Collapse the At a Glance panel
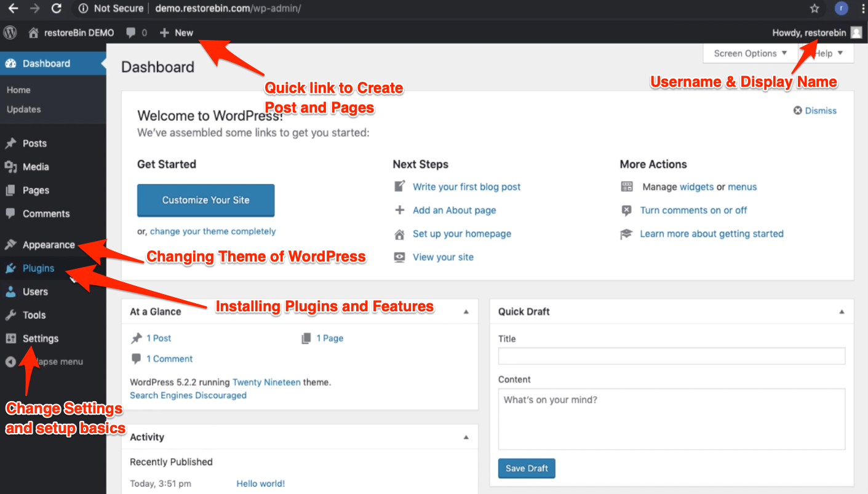 466,312
